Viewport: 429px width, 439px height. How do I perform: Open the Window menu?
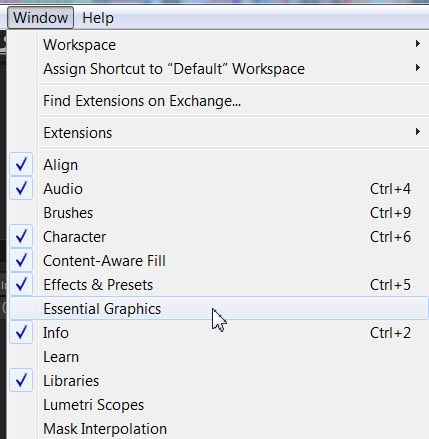click(x=40, y=18)
